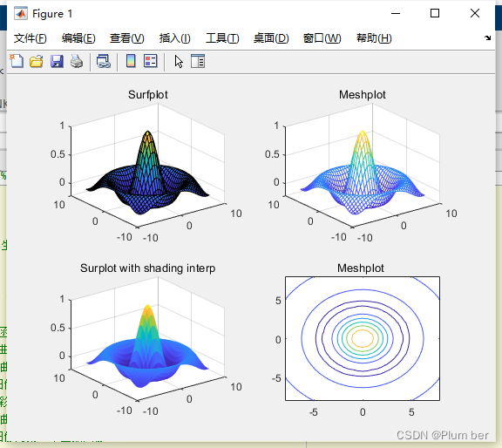
Task: Open the 插入(I) menu
Action: [175, 38]
